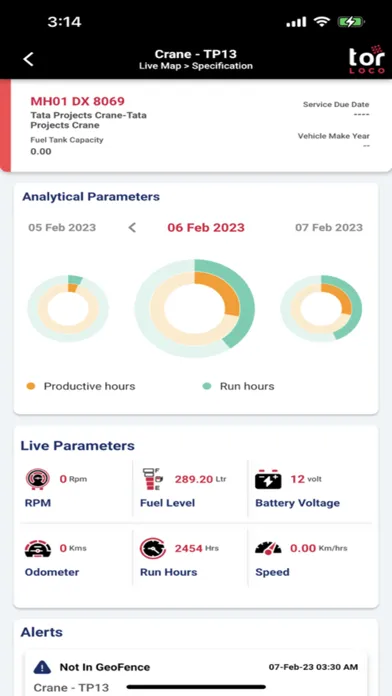The image size is (392, 696).
Task: Tap the left small donut chart
Action: 68,308
